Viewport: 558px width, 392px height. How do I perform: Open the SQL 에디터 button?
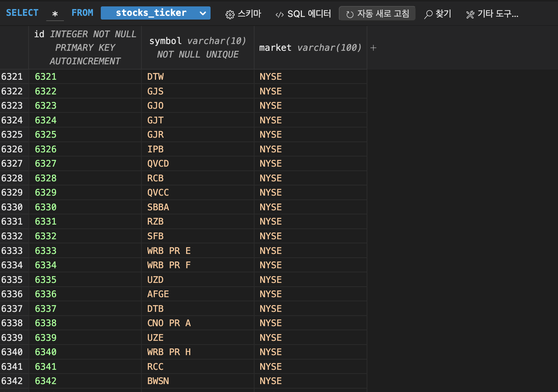click(303, 14)
